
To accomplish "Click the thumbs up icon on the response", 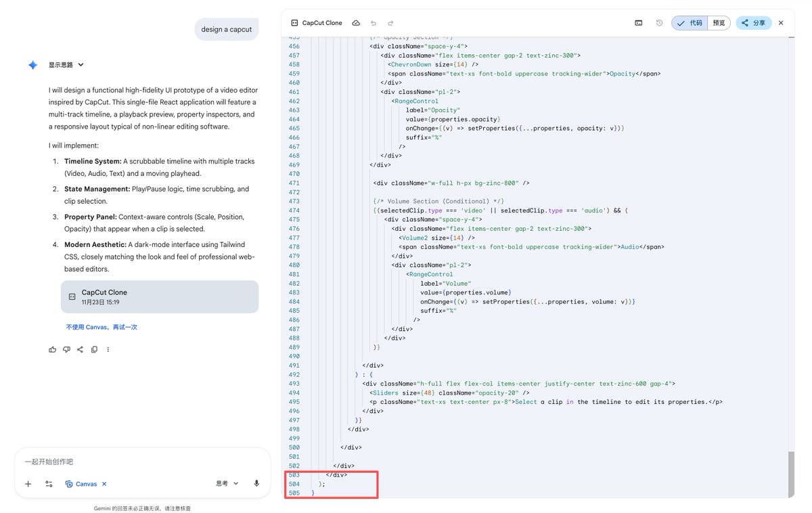I will [x=53, y=349].
